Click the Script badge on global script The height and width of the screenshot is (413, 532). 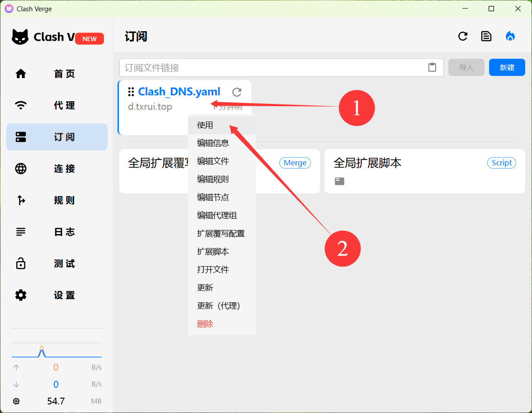[x=501, y=163]
